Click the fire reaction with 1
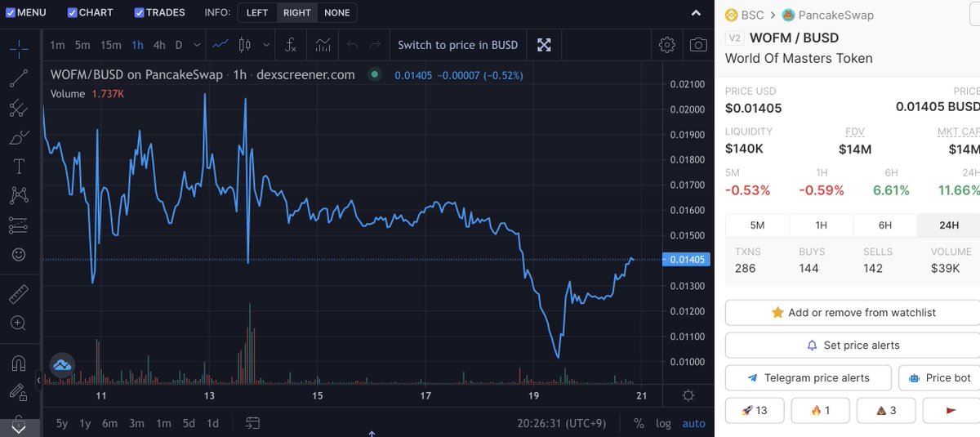 click(820, 410)
